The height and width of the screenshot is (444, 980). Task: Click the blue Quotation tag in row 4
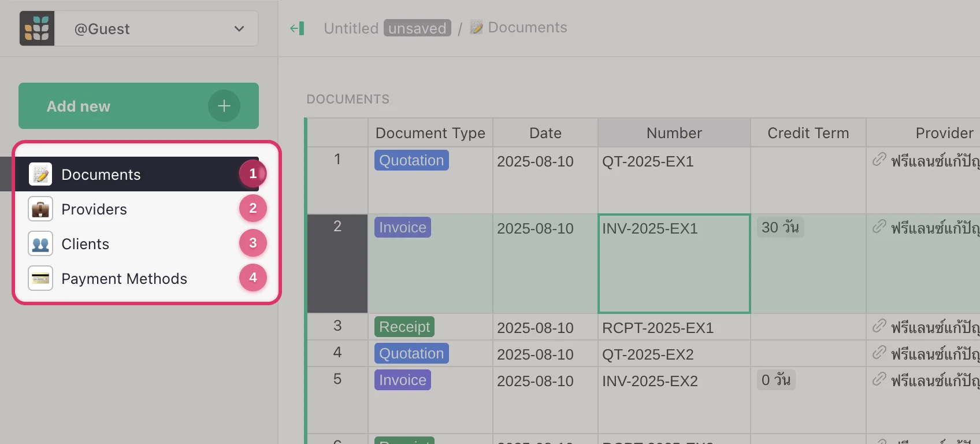[411, 354]
